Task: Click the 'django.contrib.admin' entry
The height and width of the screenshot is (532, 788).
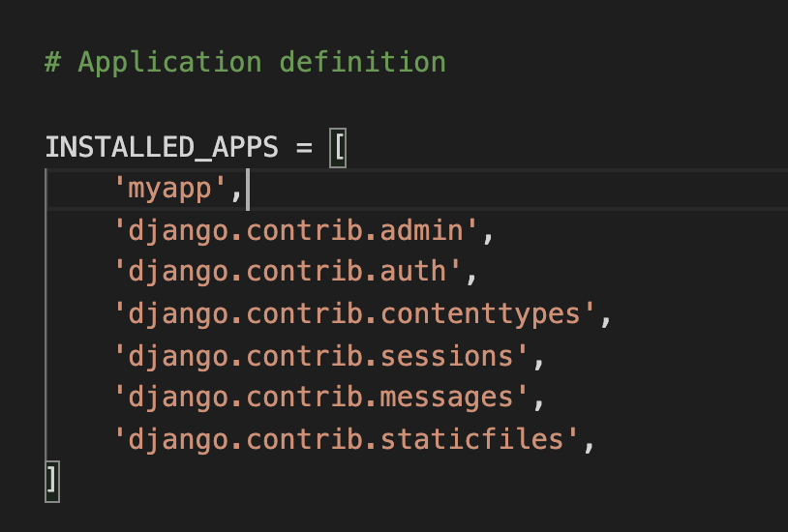Action: click(x=295, y=231)
